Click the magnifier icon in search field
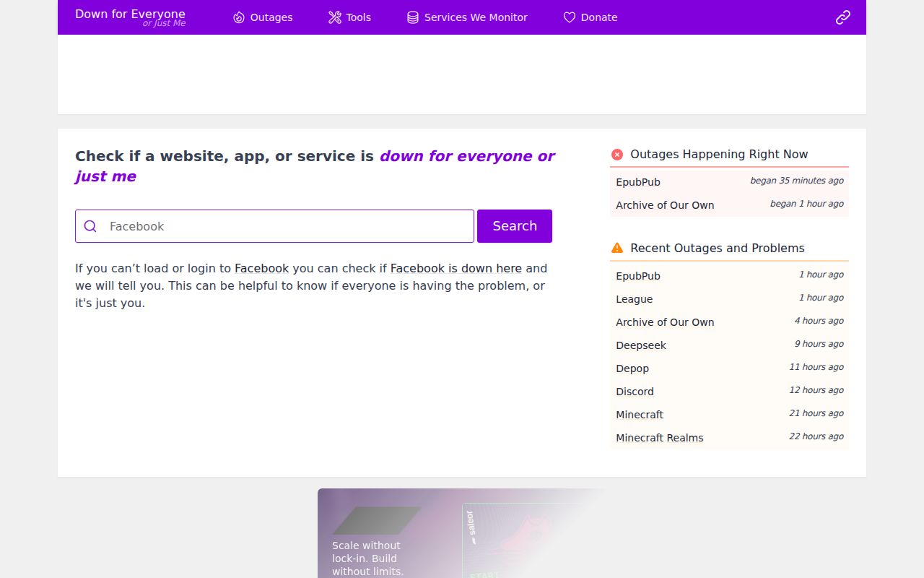The height and width of the screenshot is (578, 924). [90, 226]
